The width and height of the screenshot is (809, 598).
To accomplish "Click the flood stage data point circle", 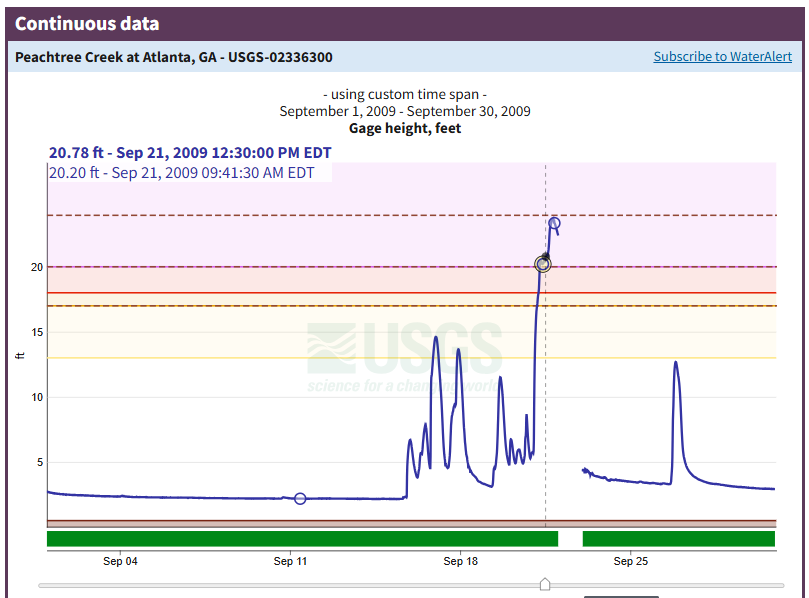I will (552, 222).
